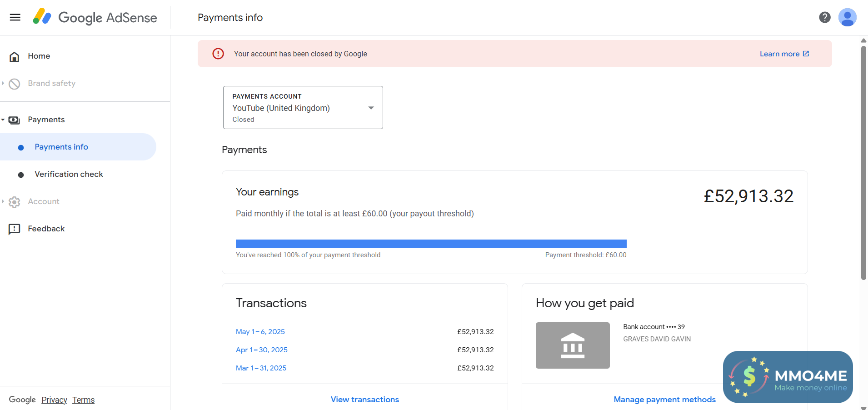Screen dimensions: 868x410
Task: Open the user profile avatar
Action: (x=847, y=17)
